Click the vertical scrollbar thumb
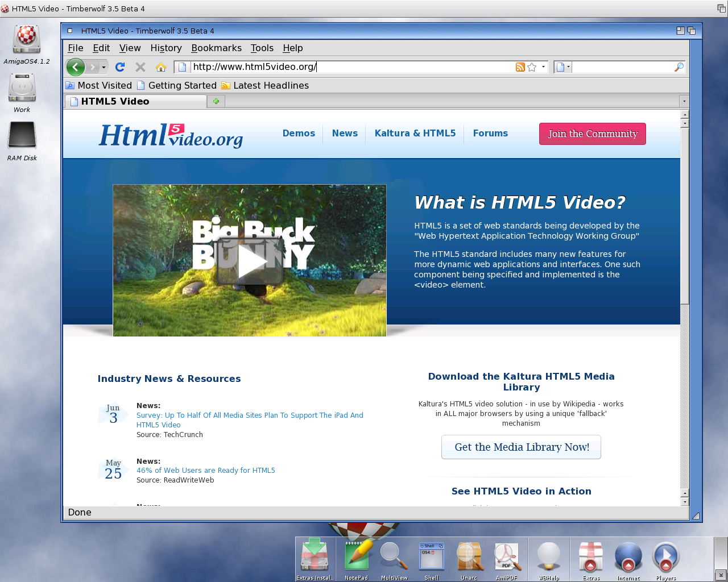 [685, 216]
